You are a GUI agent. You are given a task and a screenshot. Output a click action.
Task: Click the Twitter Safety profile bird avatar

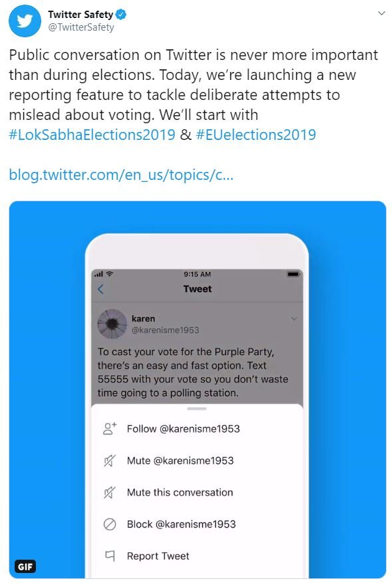(24, 21)
